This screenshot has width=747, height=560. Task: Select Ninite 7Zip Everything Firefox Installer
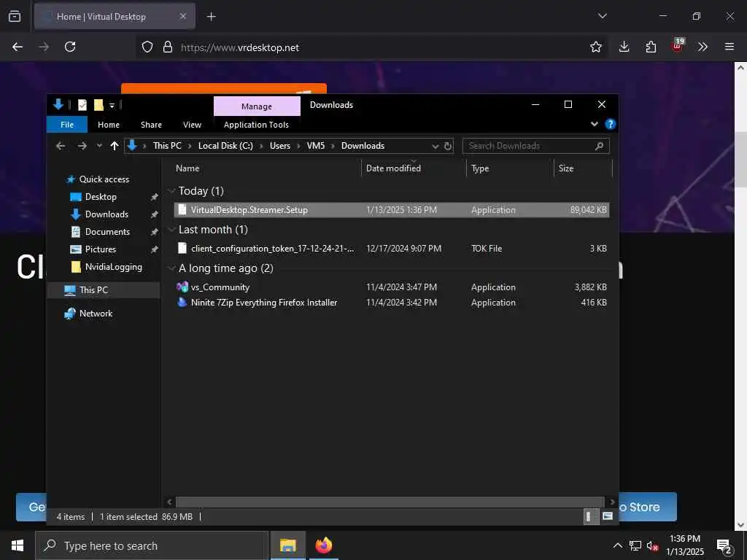point(392,303)
